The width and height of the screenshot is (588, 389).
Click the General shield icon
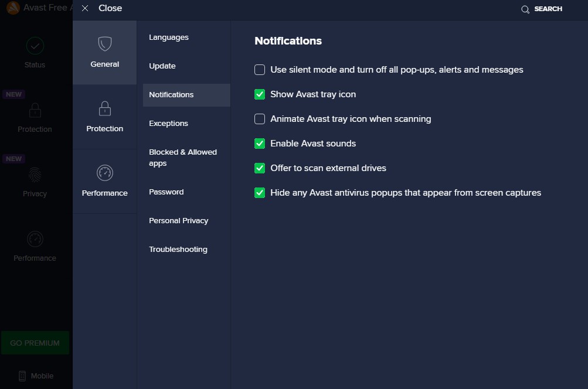105,44
